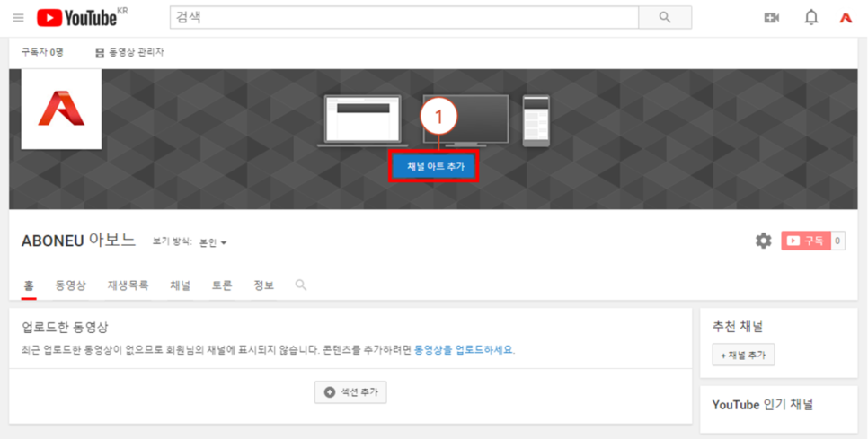
Task: Select the 정보 tab
Action: point(263,285)
